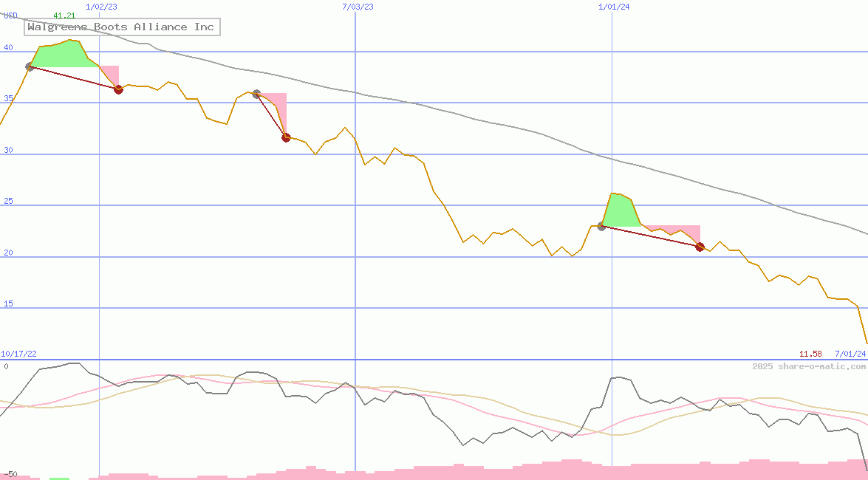This screenshot has height=480, width=868.
Task: Select the first gray entry marker at chart left
Action: click(30, 66)
